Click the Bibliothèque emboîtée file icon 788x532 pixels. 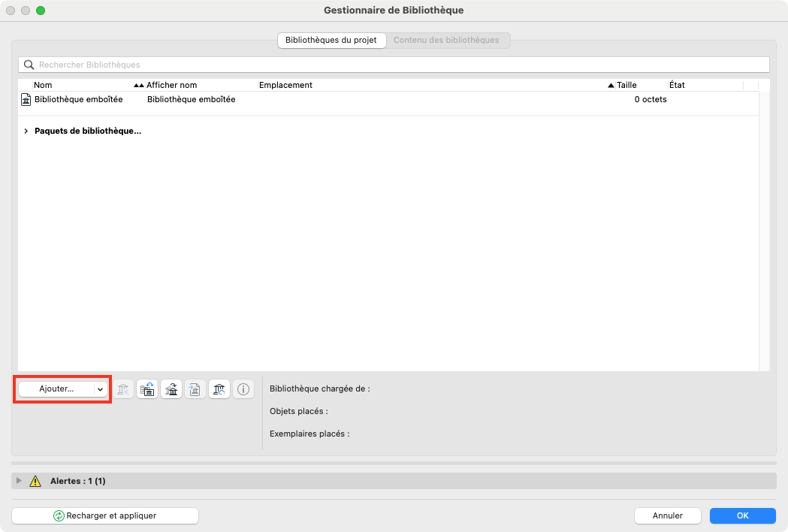click(26, 99)
